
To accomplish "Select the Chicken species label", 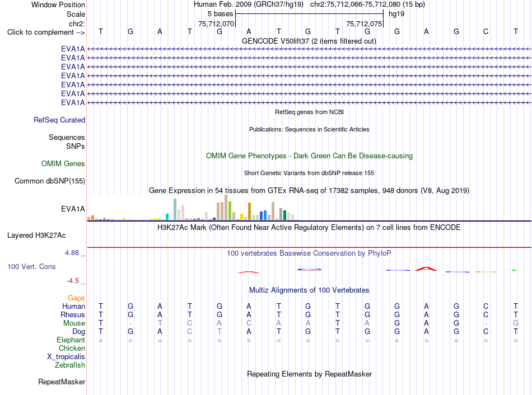I will (72, 348).
